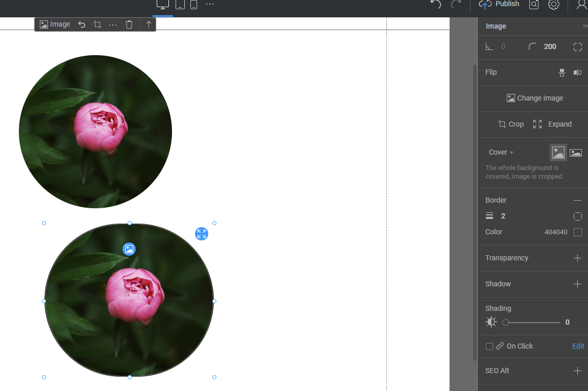Publish the site
The height and width of the screenshot is (391, 588).
pos(499,4)
